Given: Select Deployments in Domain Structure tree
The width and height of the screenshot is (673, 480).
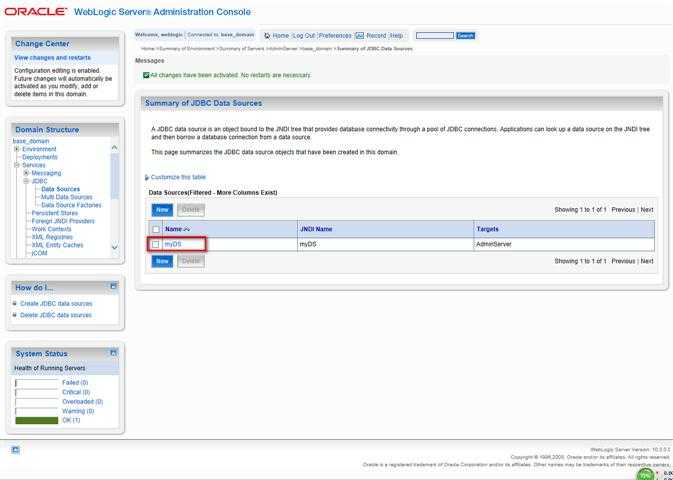Looking at the screenshot, I should 39,157.
